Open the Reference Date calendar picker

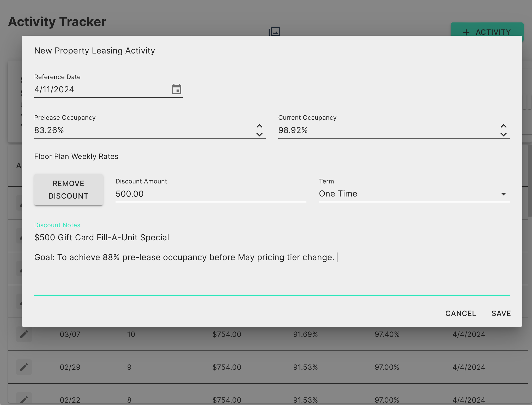pos(177,89)
